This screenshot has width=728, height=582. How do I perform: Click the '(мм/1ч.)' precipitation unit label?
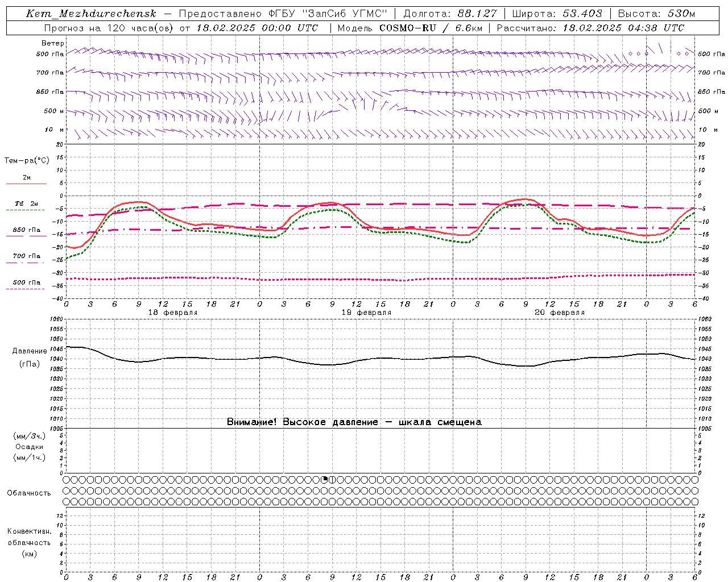coord(30,458)
